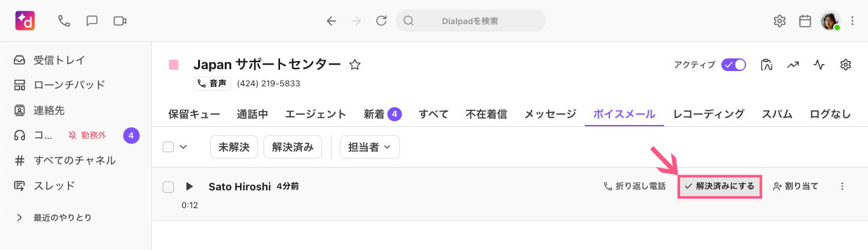Expand the select-all chevron dropdown
Viewport: 868px width, 250px height.
pos(184,147)
